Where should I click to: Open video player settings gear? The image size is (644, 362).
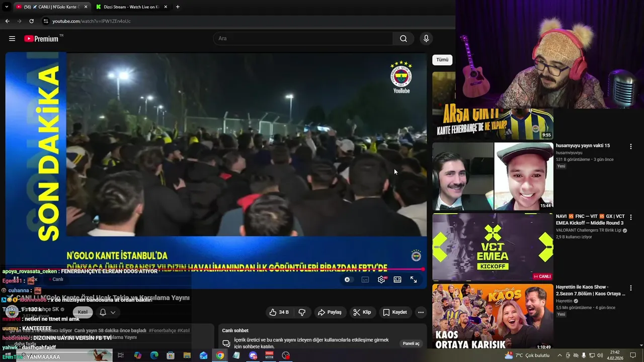click(x=381, y=280)
